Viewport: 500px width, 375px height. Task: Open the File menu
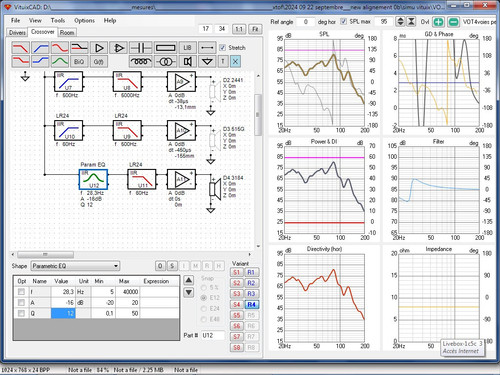tap(16, 20)
